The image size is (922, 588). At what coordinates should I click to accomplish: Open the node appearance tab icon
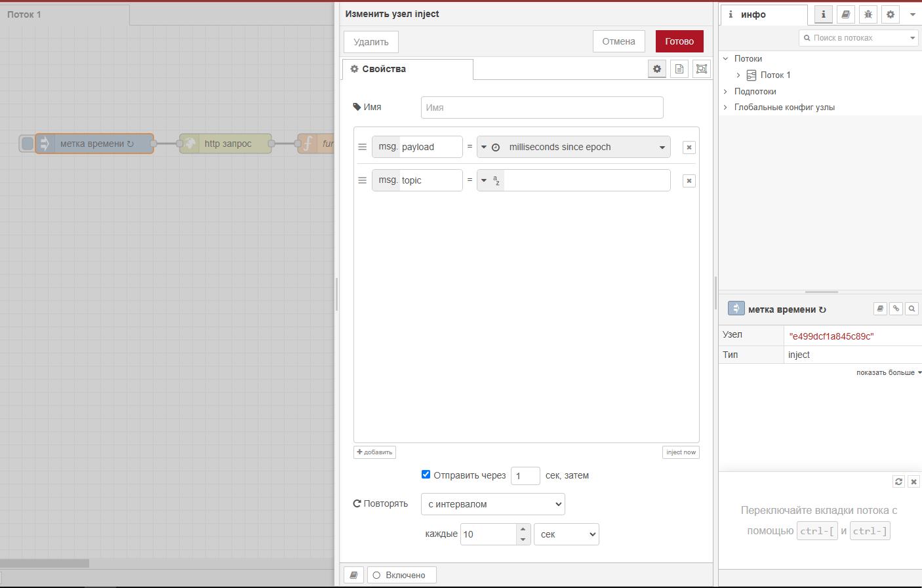pyautogui.click(x=702, y=69)
